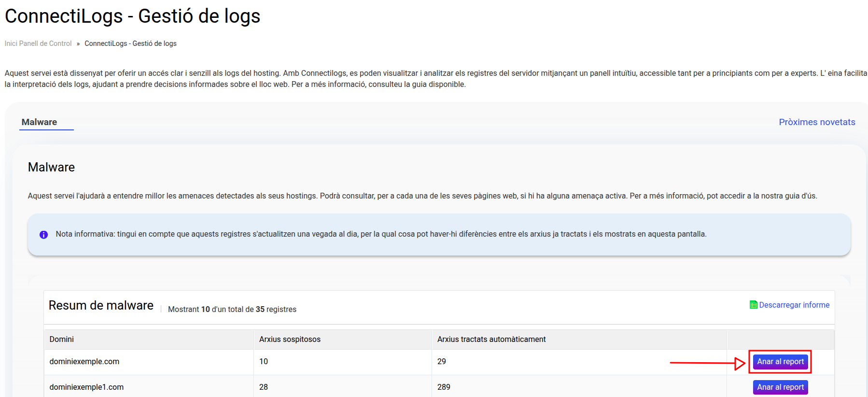Click the suspicious files value 10
The image size is (868, 397).
pos(264,362)
